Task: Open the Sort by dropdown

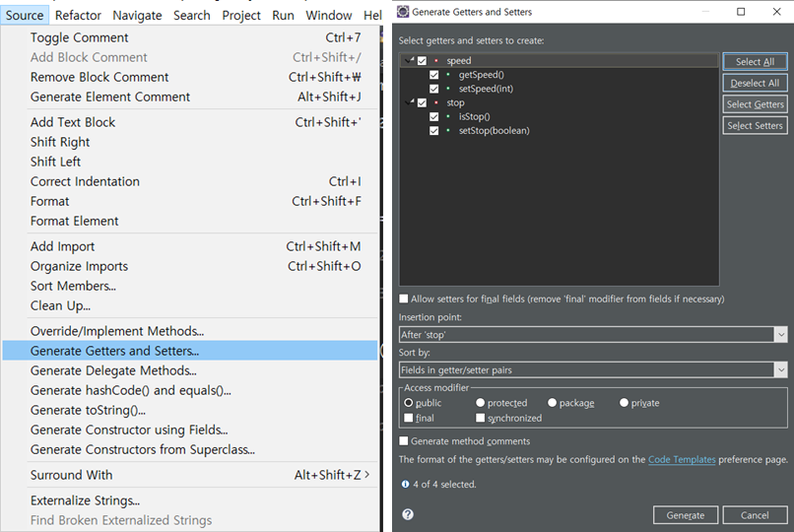Action: click(781, 370)
